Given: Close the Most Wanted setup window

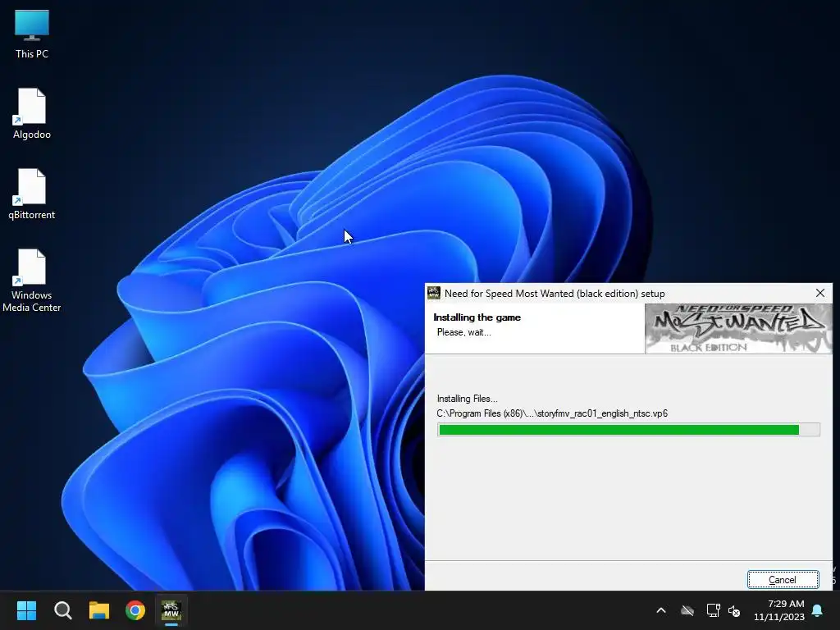Looking at the screenshot, I should pyautogui.click(x=820, y=293).
